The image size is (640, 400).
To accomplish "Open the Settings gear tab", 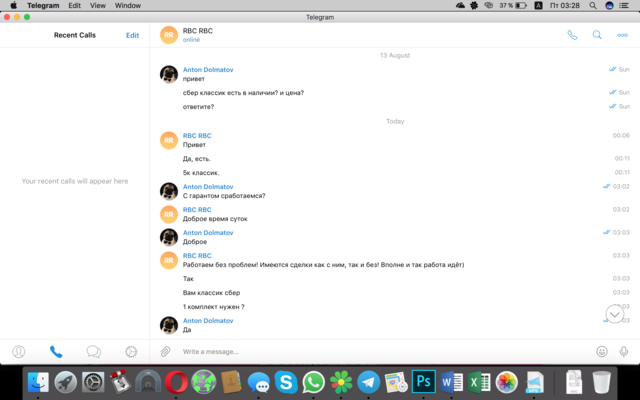I will tap(131, 351).
